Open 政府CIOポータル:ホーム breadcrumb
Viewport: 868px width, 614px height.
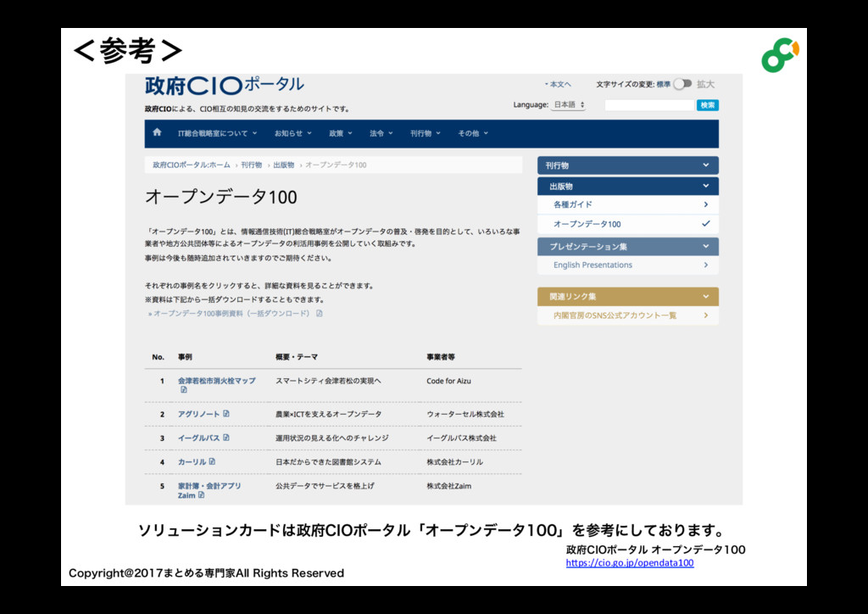click(191, 165)
